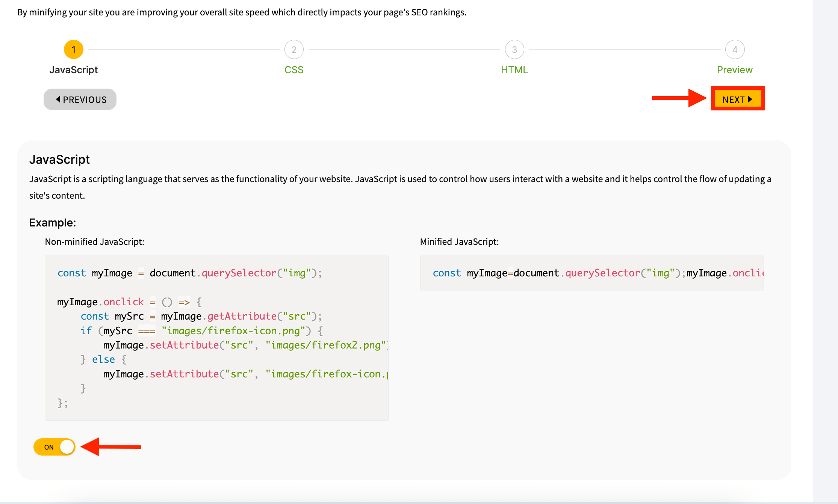Toggle the JavaScript minify ON switch
The height and width of the screenshot is (504, 838).
[54, 447]
